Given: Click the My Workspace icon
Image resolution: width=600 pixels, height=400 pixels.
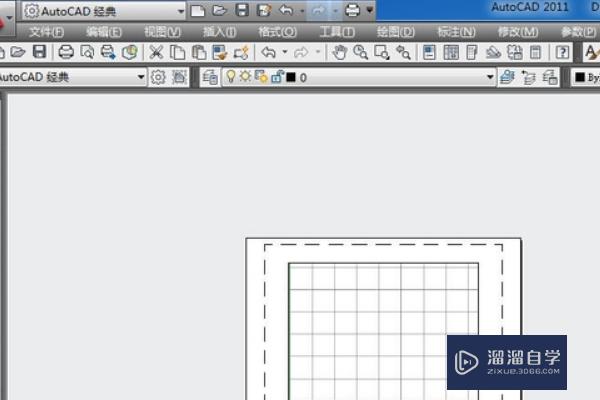Looking at the screenshot, I should (179, 77).
